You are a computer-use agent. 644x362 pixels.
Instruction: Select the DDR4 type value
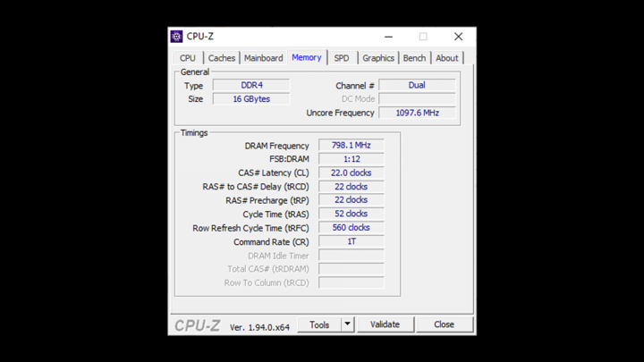251,86
